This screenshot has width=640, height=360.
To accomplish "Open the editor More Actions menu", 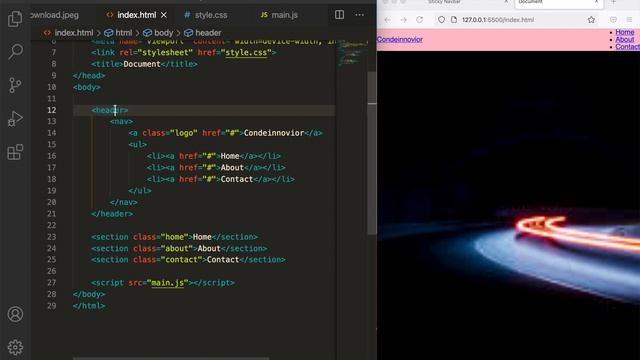I will coord(360,15).
